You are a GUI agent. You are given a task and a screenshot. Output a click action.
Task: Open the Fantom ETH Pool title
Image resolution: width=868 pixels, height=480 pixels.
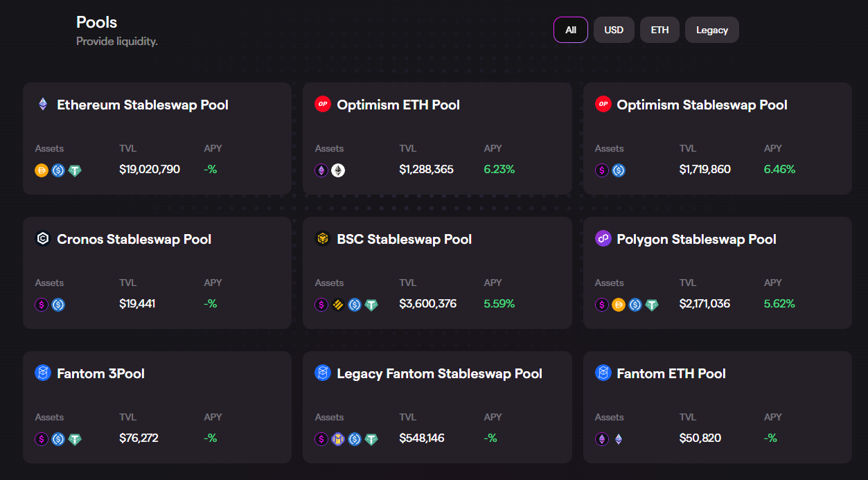pyautogui.click(x=671, y=374)
